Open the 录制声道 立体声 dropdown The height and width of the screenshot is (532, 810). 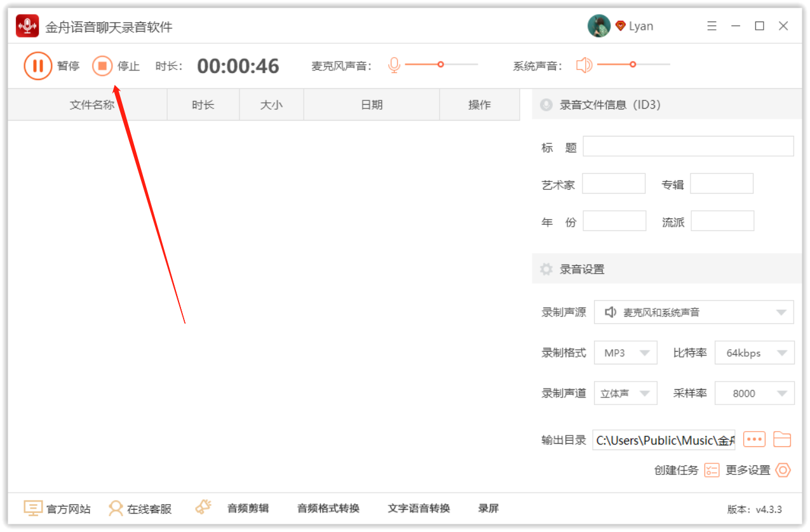[x=626, y=393]
